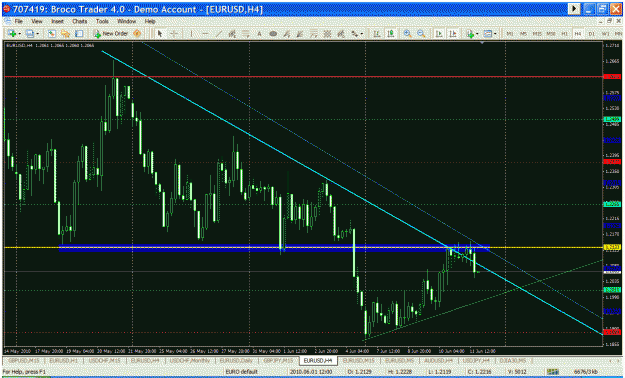Viewport: 625px width, 378px height.
Task: Select the Trendline drawing tool
Action: click(x=218, y=34)
